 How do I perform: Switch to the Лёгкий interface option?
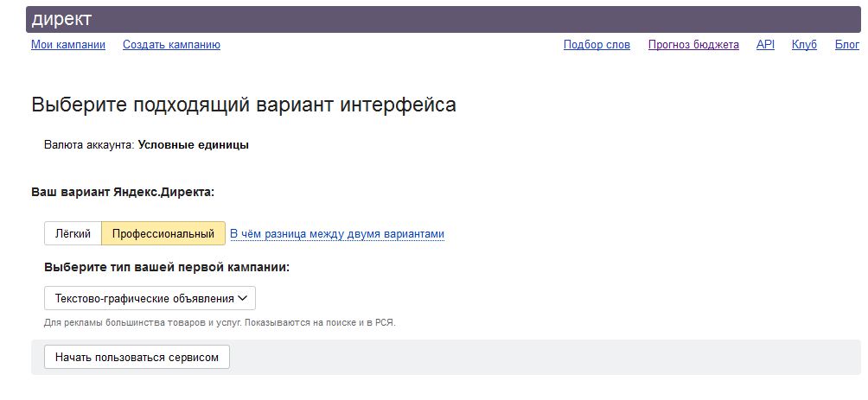tap(73, 234)
